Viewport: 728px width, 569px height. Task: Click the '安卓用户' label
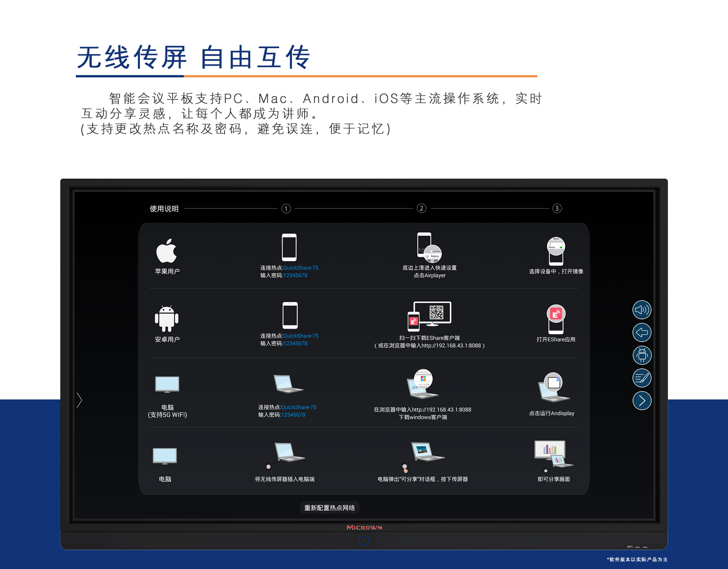point(167,339)
